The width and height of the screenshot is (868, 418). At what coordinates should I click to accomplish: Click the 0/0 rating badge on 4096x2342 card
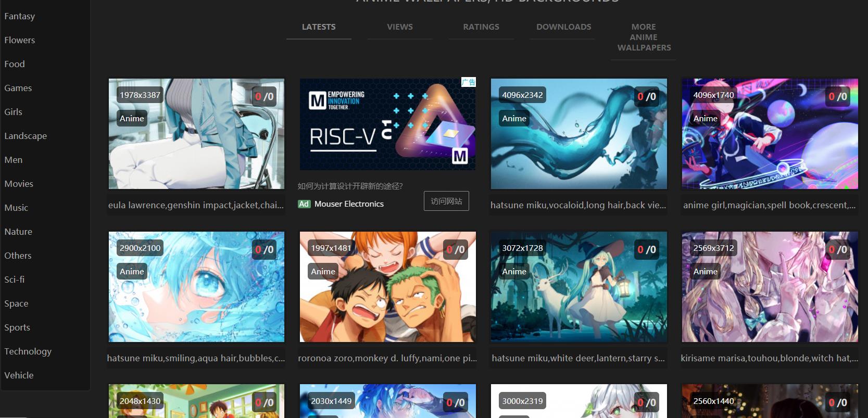click(x=647, y=96)
